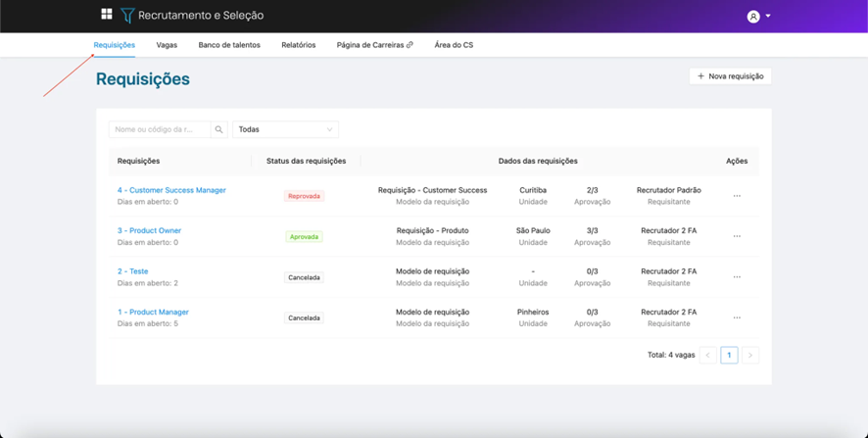The height and width of the screenshot is (438, 868).
Task: Click Dias em aberto: 2 text
Action: (x=148, y=283)
